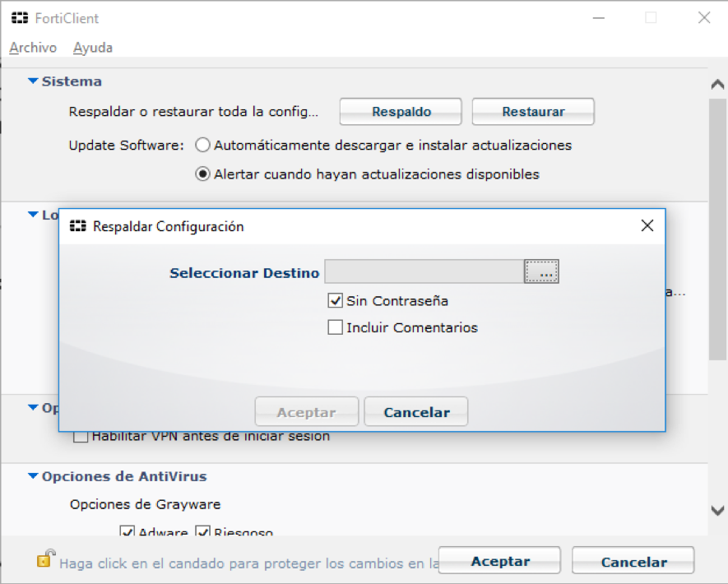Toggle Adware grayware checkbox

128,531
